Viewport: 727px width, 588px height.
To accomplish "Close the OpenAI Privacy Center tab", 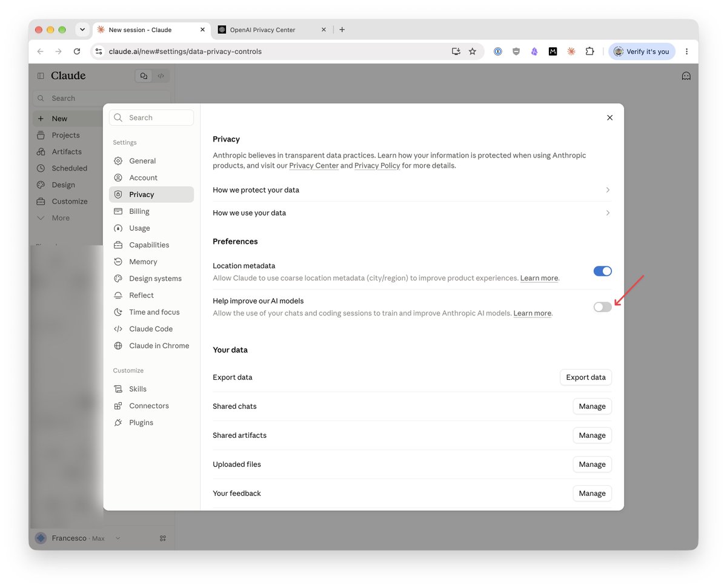I will pos(324,29).
